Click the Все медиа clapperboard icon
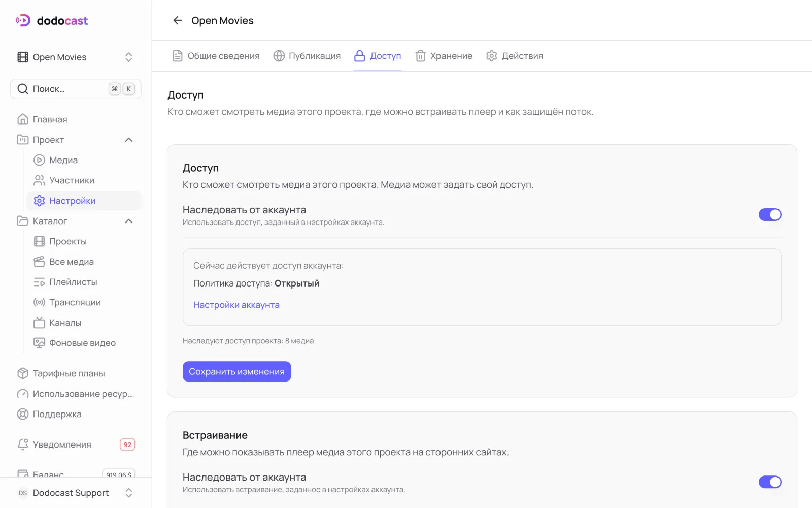Image resolution: width=812 pixels, height=508 pixels. tap(39, 262)
